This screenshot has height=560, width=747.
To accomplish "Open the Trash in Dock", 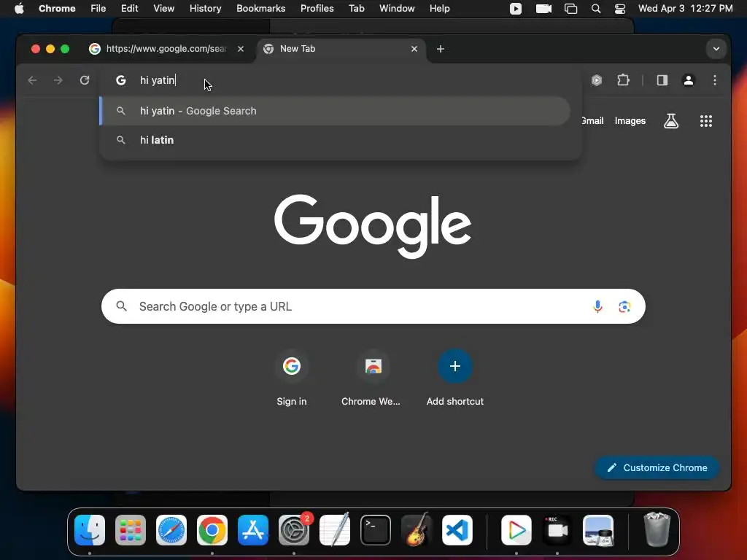I will [x=657, y=530].
